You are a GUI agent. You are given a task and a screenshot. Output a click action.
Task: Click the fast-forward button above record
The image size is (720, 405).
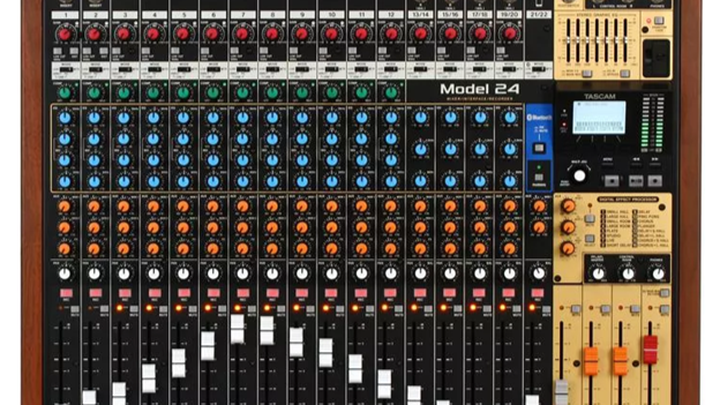click(x=655, y=163)
